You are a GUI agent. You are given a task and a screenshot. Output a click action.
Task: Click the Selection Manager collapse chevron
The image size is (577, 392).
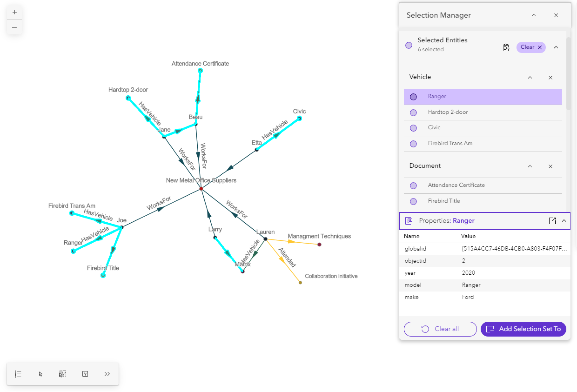pos(534,15)
